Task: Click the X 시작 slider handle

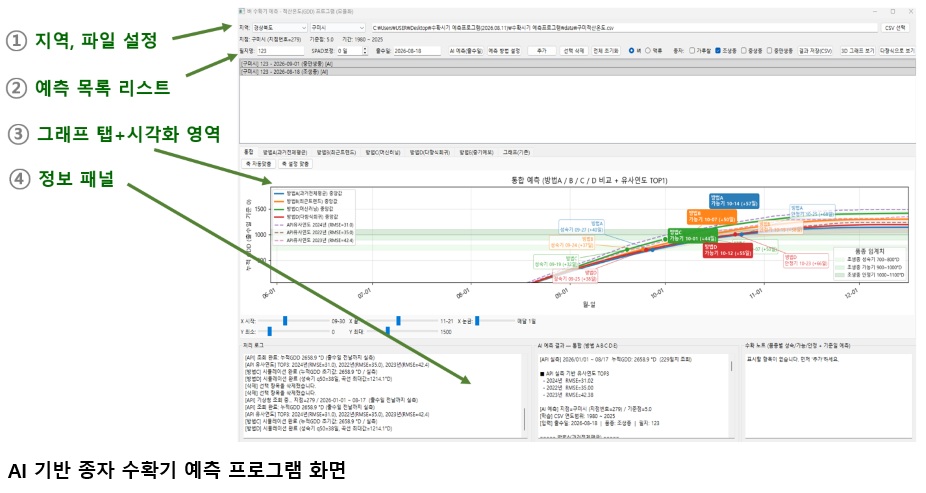Action: (285, 321)
